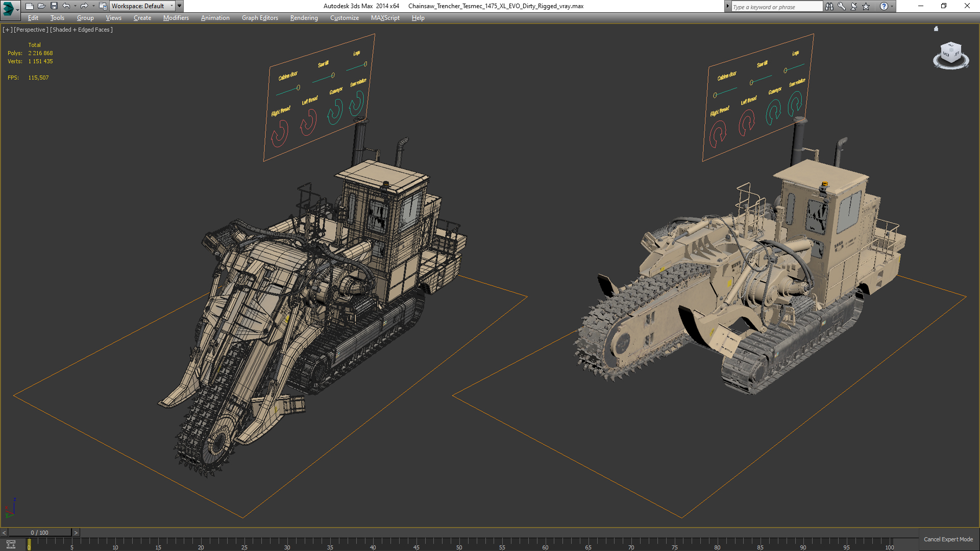Open the viewport [+] general menu
The width and height of the screenshot is (980, 551).
click(x=7, y=30)
